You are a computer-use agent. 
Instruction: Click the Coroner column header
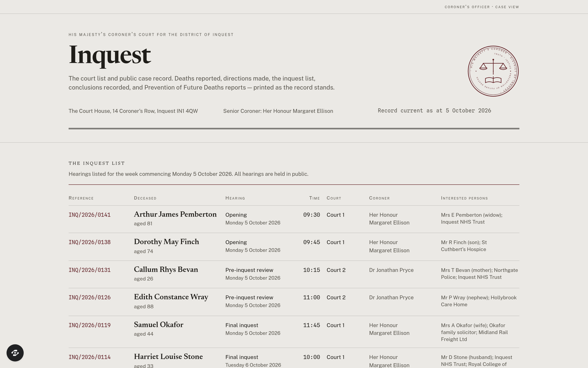coord(379,198)
